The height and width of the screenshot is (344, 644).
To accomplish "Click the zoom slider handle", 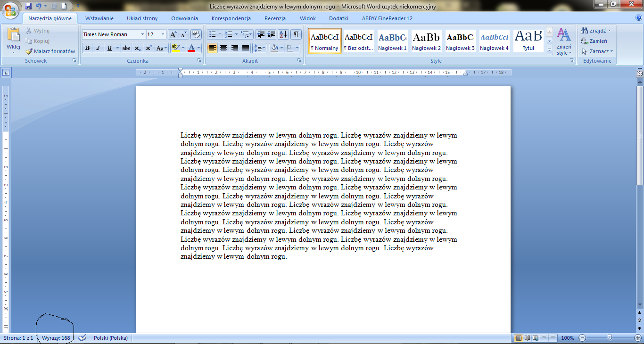I will [x=610, y=337].
